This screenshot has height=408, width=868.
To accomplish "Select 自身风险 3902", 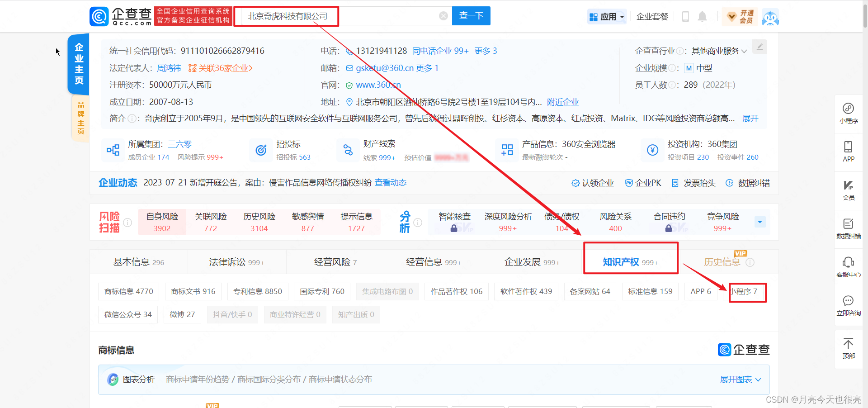I will 162,222.
